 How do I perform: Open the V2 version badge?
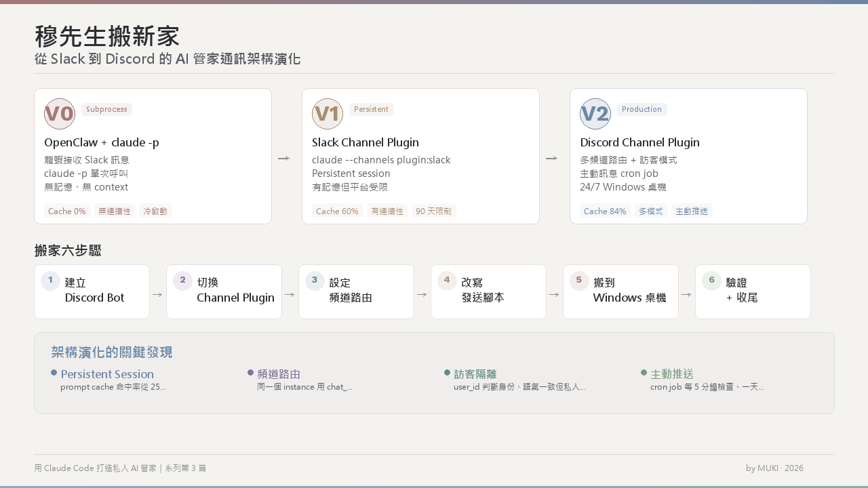(595, 114)
